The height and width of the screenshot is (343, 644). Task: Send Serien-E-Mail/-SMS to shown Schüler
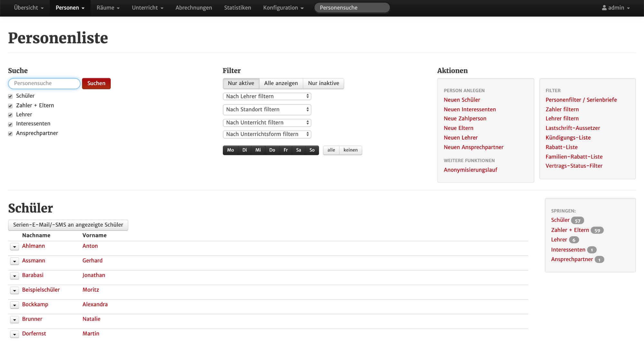click(68, 225)
